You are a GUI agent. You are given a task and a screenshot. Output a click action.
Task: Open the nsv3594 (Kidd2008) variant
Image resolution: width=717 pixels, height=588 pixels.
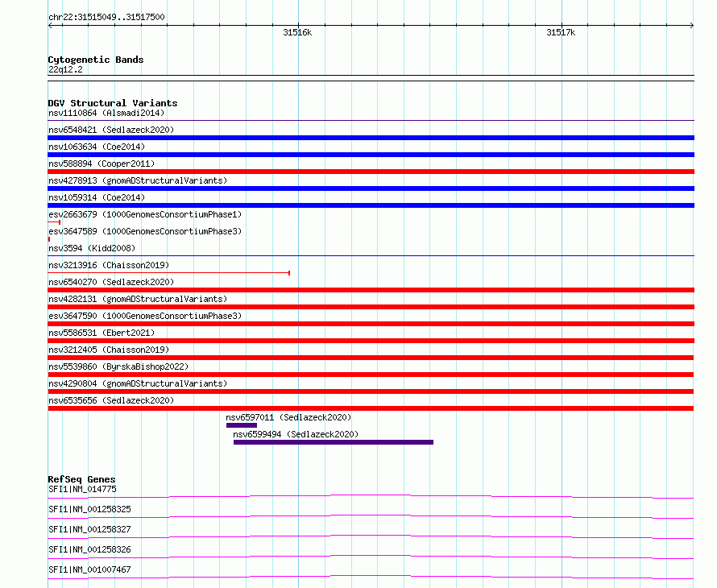tap(92, 248)
